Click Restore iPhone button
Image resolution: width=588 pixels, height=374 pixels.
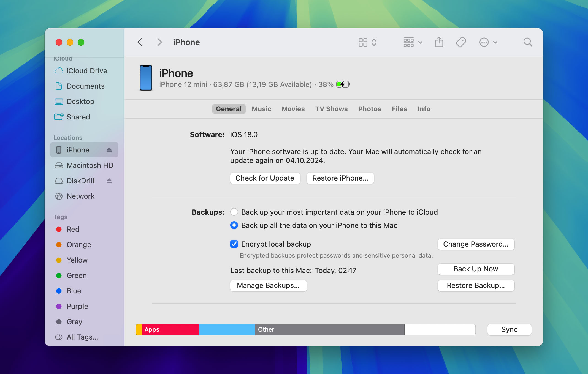point(340,178)
